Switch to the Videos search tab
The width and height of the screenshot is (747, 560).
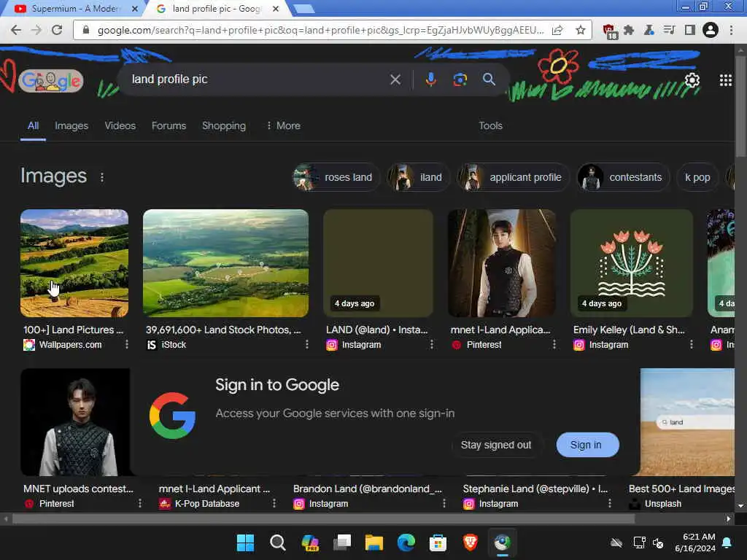coord(120,125)
